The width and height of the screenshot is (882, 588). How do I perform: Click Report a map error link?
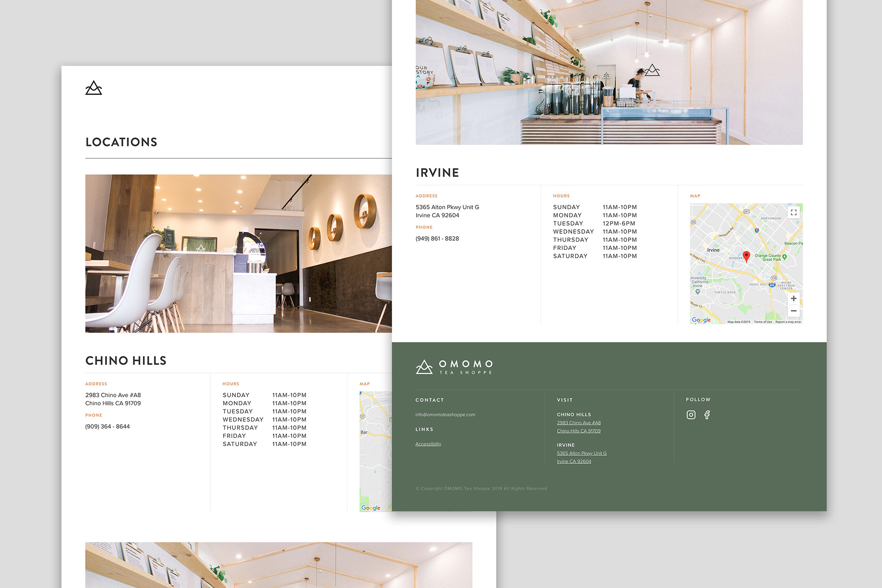788,322
